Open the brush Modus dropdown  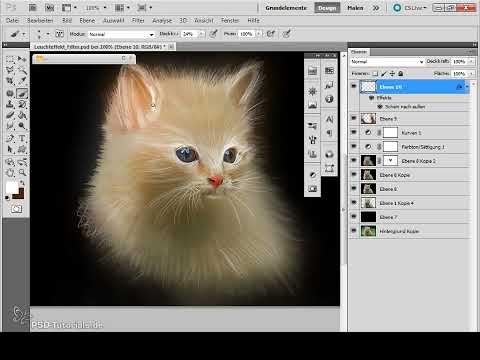[x=122, y=34]
